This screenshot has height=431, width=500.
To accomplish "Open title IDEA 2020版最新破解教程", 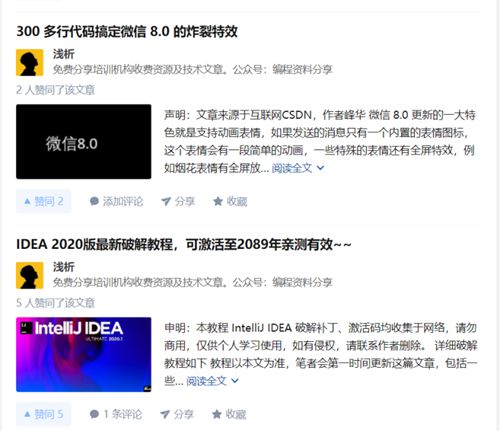I will pos(184,244).
